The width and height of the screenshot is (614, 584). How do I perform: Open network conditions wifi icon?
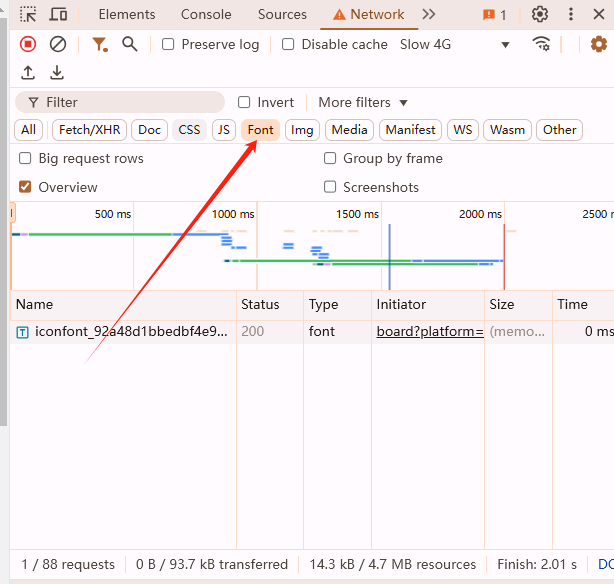[542, 44]
